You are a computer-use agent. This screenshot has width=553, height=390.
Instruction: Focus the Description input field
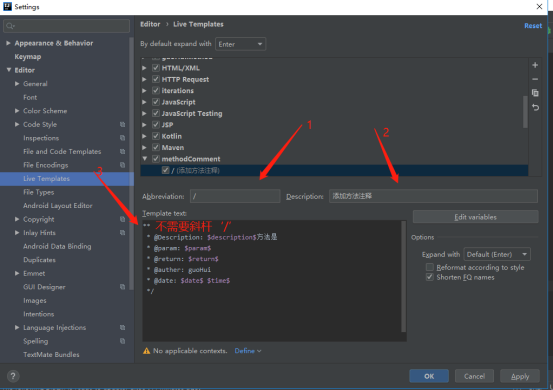point(433,196)
